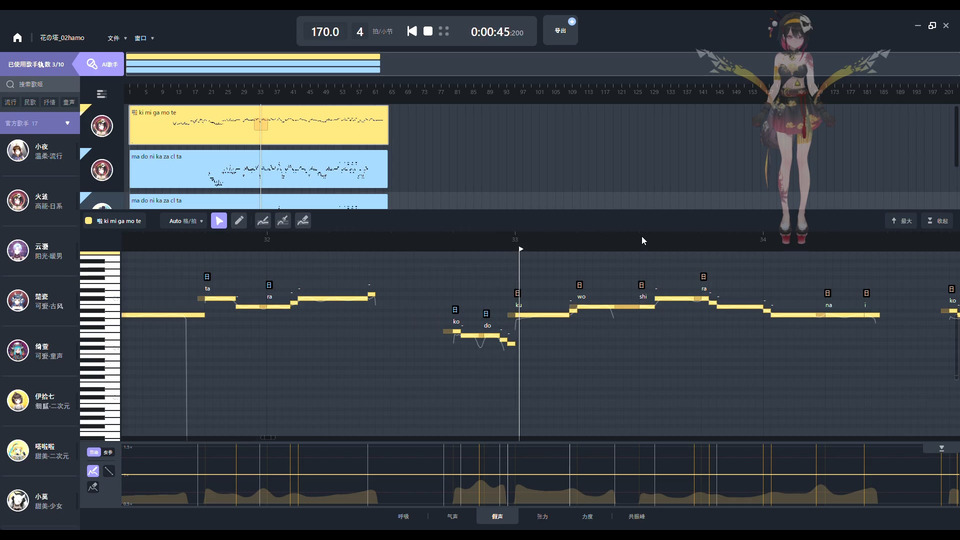
Task: Click the lyric icon above note 'ta'
Action: click(x=207, y=277)
